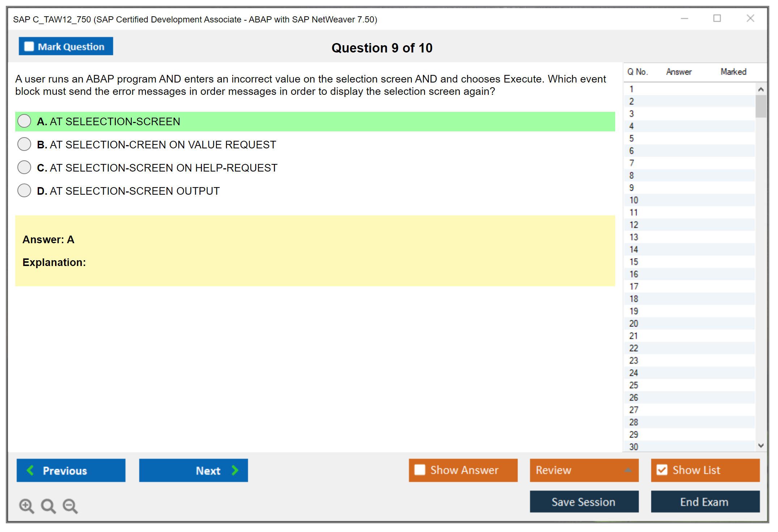Toggle the Mark Question checkbox
Image resolution: width=778 pixels, height=532 pixels.
point(29,47)
